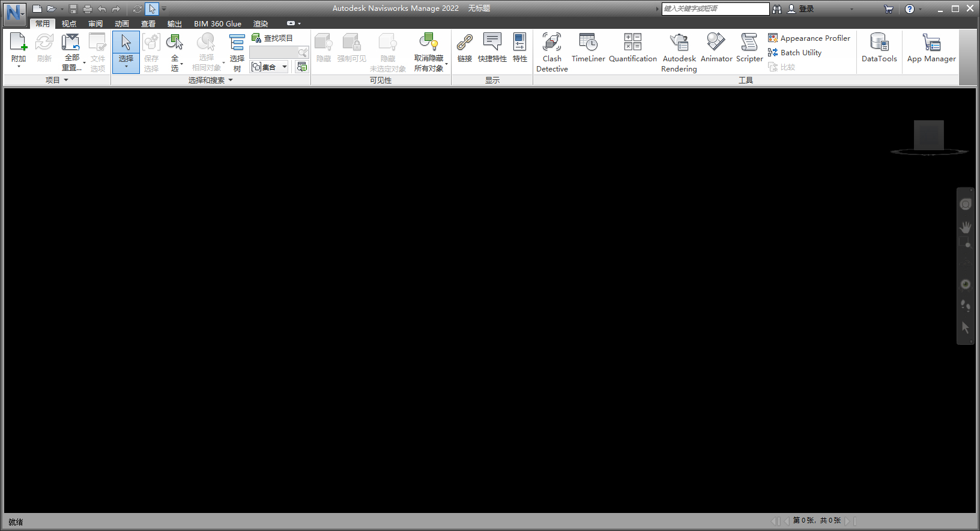Expand the 附加 (Append) dropdown arrow
This screenshot has height=531, width=980.
(19, 67)
